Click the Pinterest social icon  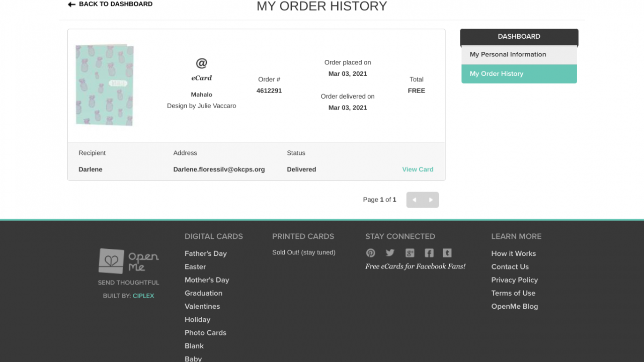(x=371, y=253)
